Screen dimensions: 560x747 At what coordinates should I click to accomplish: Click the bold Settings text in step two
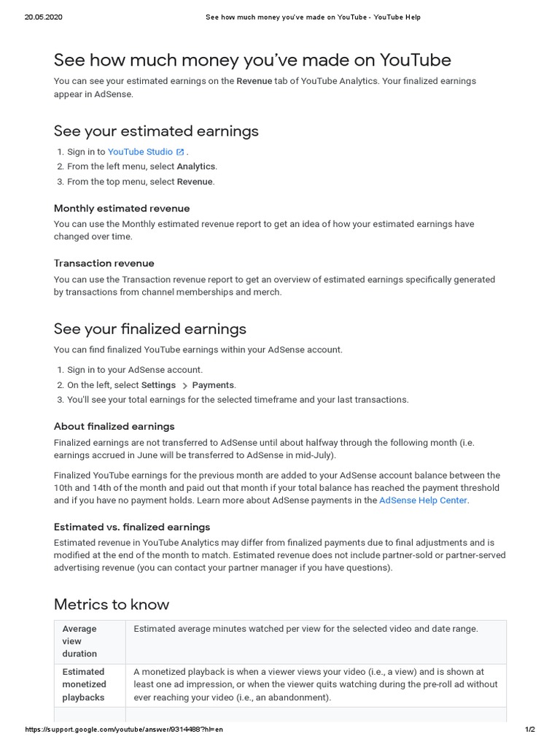[x=158, y=385]
